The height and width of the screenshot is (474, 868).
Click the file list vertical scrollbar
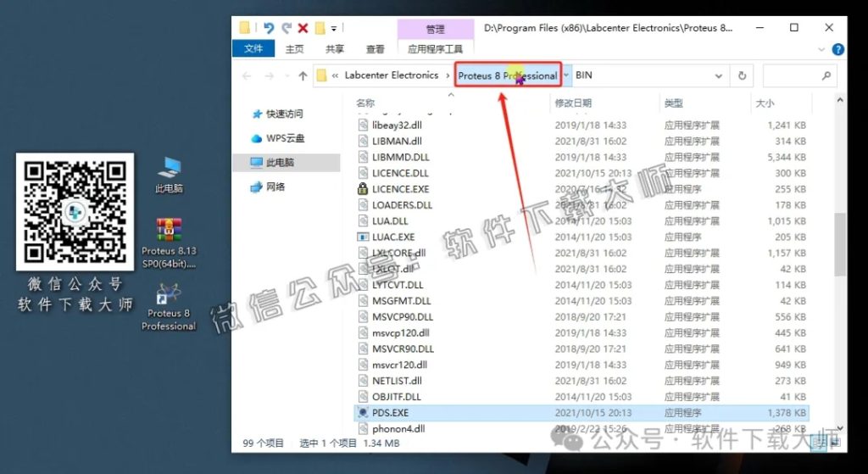tap(840, 244)
